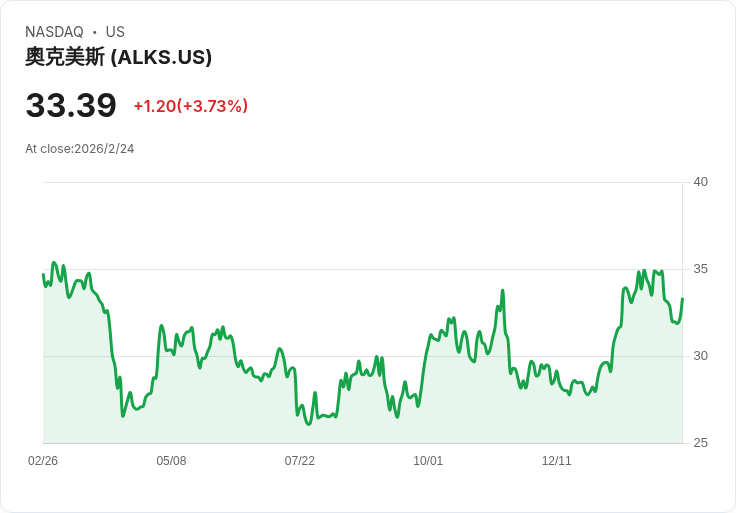Click the 30 y-axis label
This screenshot has width=736, height=513.
(700, 356)
